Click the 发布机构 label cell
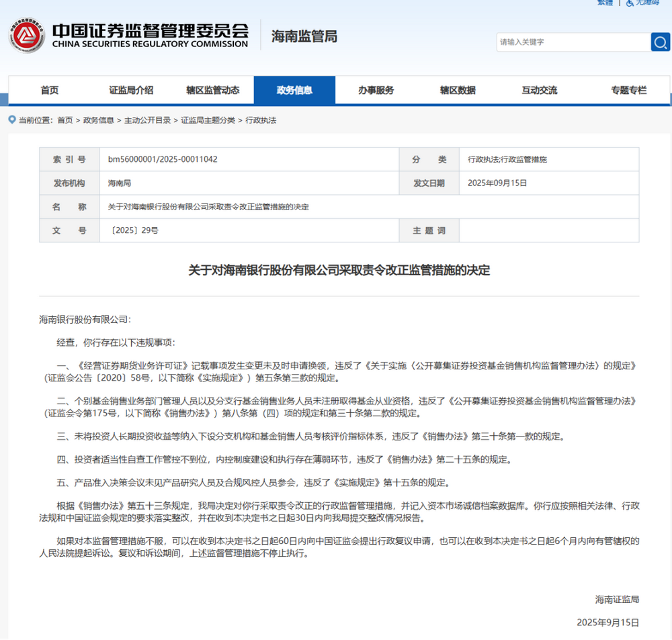 tap(69, 183)
